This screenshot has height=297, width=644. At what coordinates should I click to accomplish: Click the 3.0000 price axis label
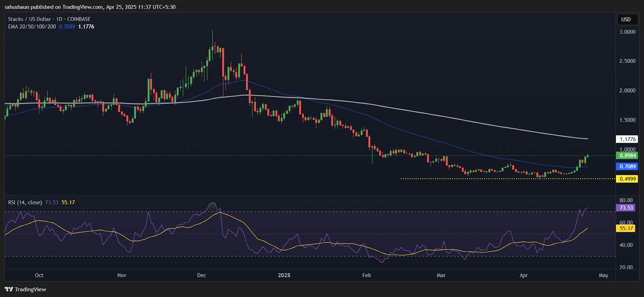pyautogui.click(x=627, y=32)
